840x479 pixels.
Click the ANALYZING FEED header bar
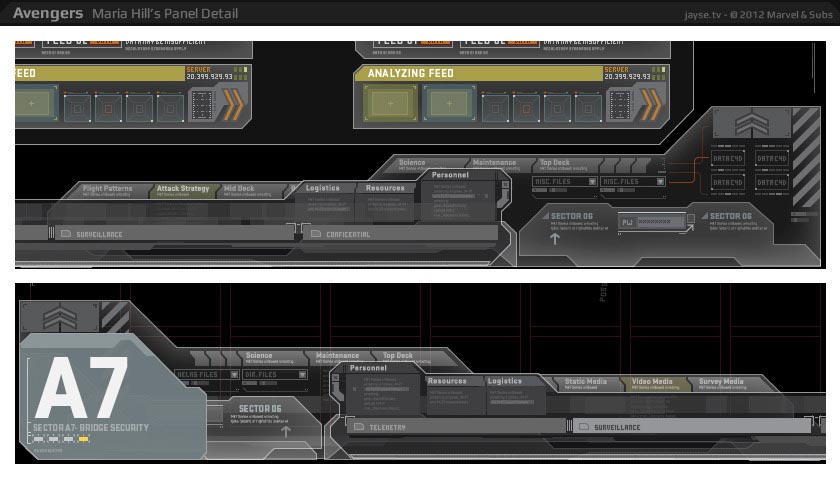[x=480, y=73]
